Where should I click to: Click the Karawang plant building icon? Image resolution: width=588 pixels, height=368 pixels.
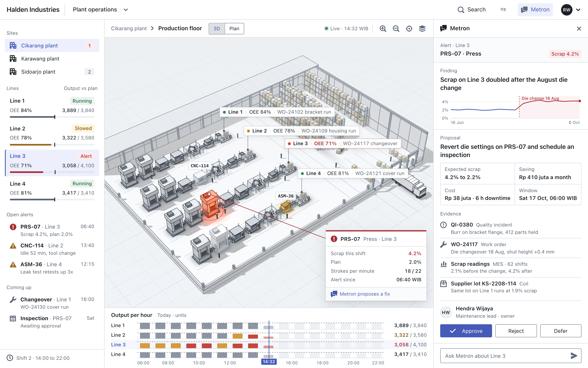pyautogui.click(x=13, y=59)
